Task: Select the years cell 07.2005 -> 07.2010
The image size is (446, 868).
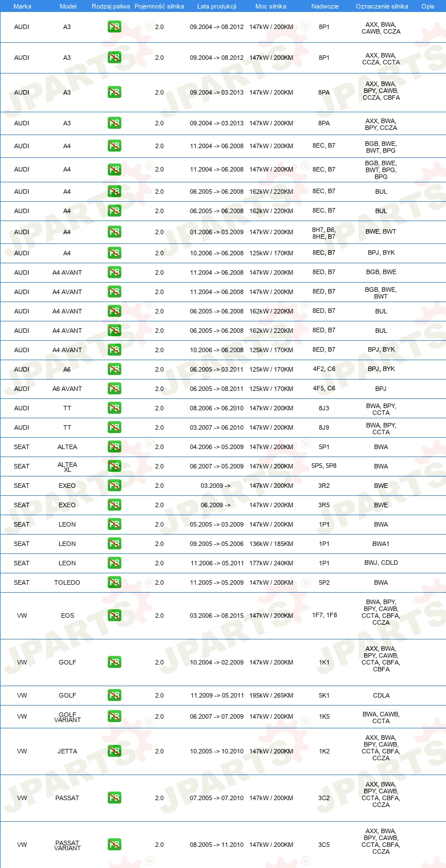Action: (x=217, y=798)
